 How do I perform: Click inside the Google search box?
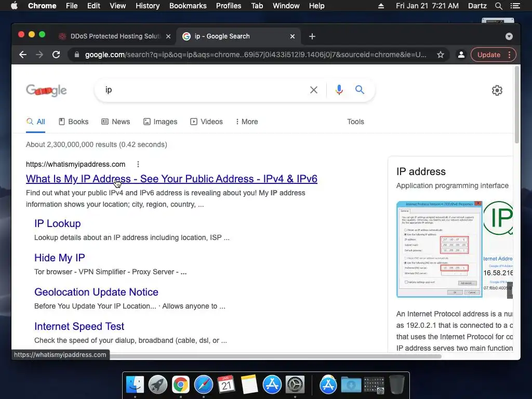tap(204, 90)
